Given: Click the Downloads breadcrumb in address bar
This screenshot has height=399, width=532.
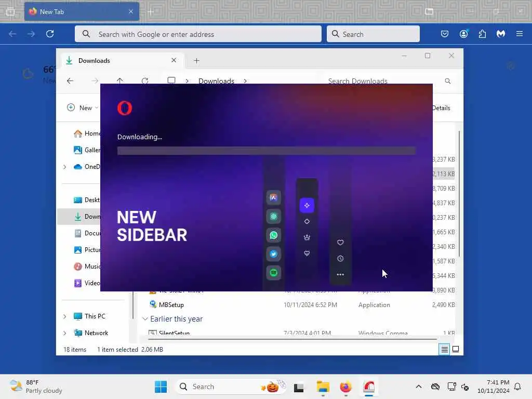Looking at the screenshot, I should pyautogui.click(x=217, y=81).
